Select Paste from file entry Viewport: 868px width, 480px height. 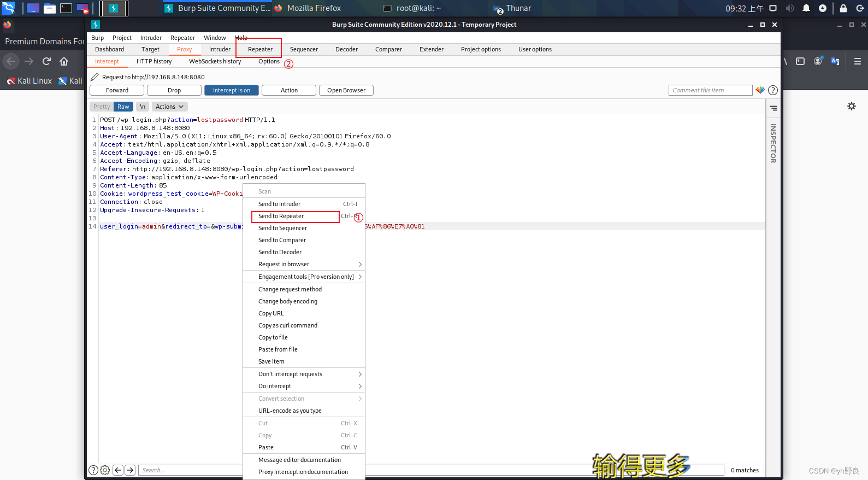(304, 349)
